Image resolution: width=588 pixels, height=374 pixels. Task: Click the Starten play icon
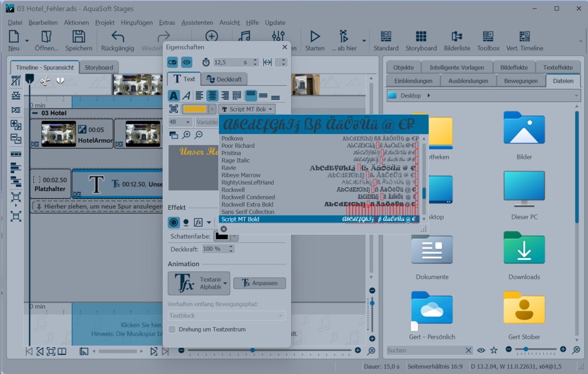pyautogui.click(x=315, y=37)
